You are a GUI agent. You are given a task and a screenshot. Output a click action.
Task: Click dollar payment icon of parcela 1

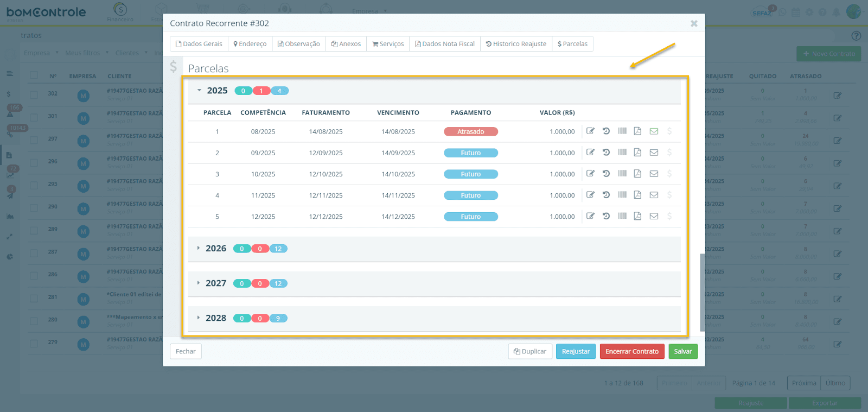(669, 131)
